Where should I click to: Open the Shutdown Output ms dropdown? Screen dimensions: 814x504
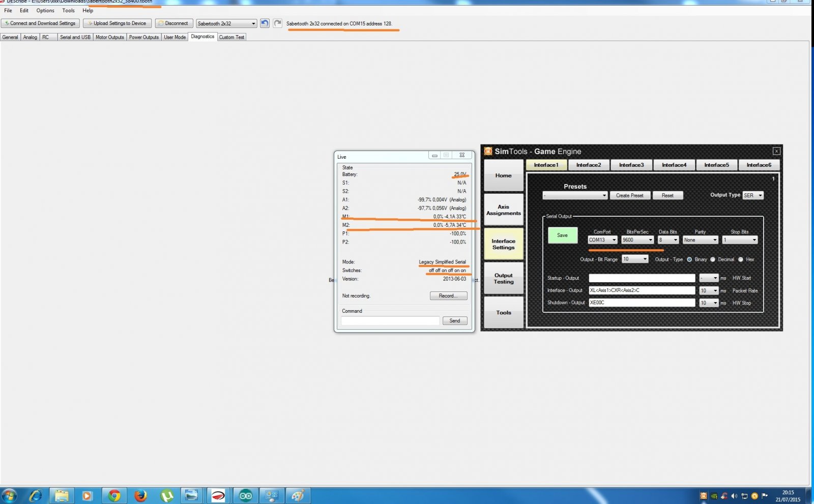point(709,303)
